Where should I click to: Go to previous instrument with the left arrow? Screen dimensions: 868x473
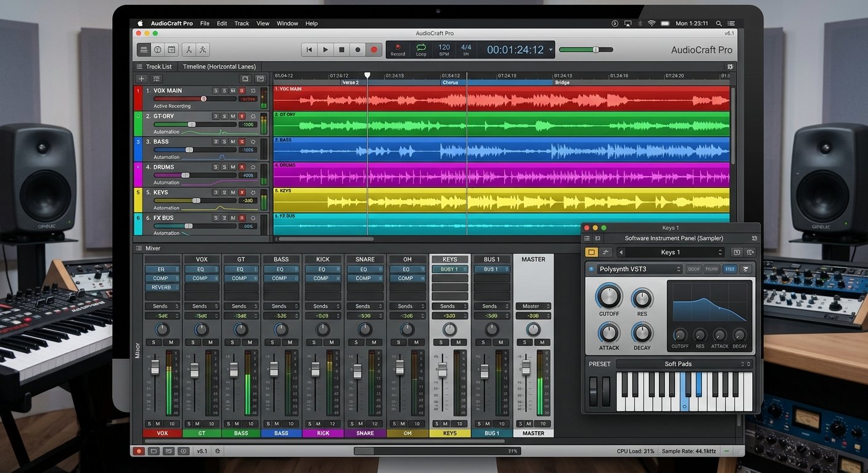pos(621,252)
